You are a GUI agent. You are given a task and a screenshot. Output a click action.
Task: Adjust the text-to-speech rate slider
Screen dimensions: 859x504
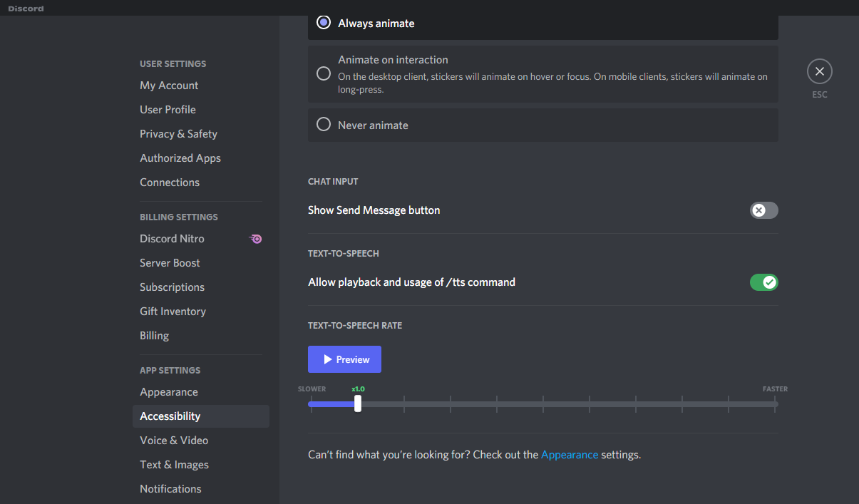tap(357, 403)
